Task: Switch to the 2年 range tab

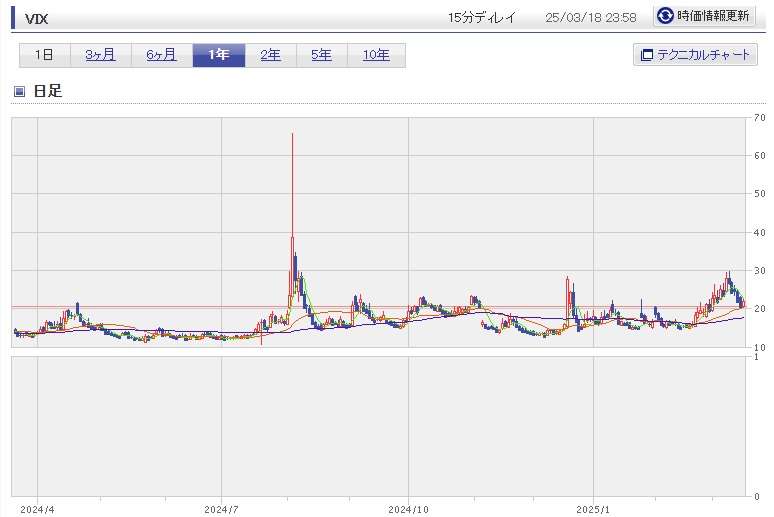Action: click(271, 55)
